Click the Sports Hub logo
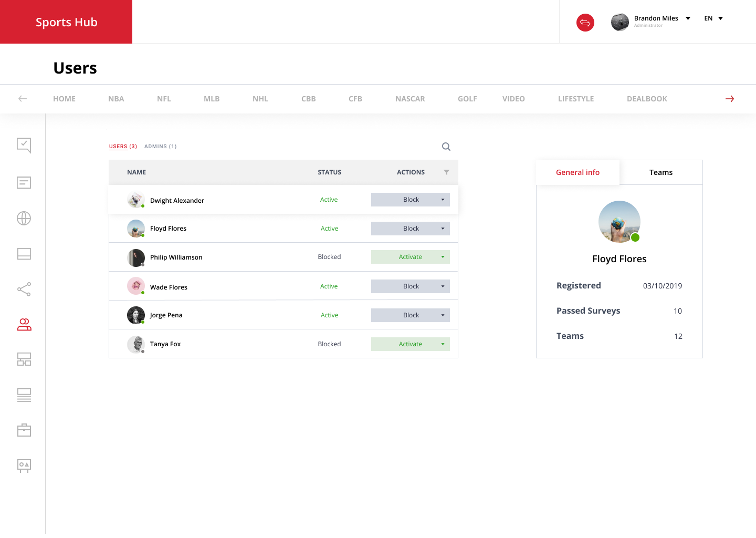The height and width of the screenshot is (538, 756). click(66, 22)
